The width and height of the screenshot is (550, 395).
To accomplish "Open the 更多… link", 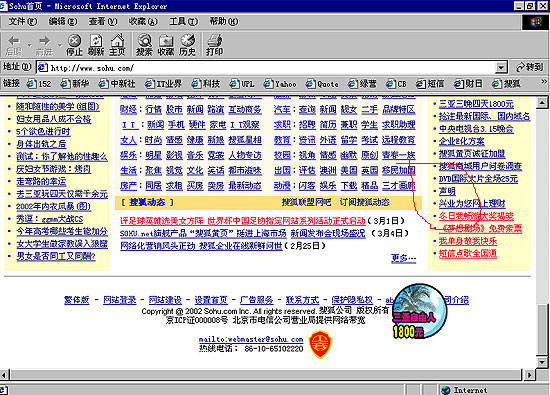I will tap(403, 258).
